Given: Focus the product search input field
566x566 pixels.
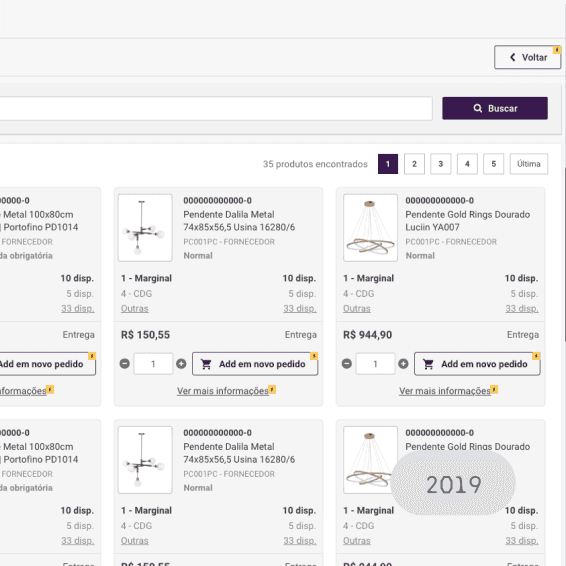Looking at the screenshot, I should tap(216, 108).
